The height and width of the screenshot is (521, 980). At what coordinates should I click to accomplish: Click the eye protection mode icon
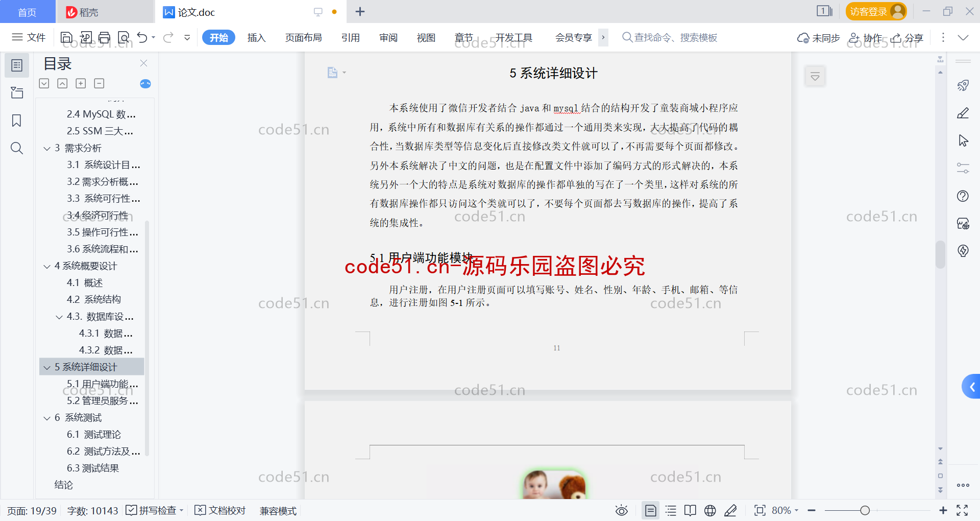[x=622, y=510]
